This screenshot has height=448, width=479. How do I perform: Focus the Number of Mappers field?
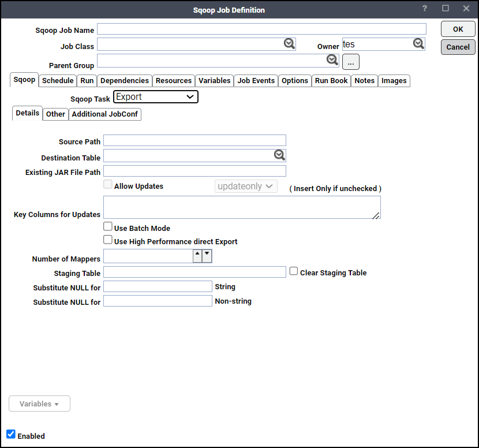tap(148, 256)
